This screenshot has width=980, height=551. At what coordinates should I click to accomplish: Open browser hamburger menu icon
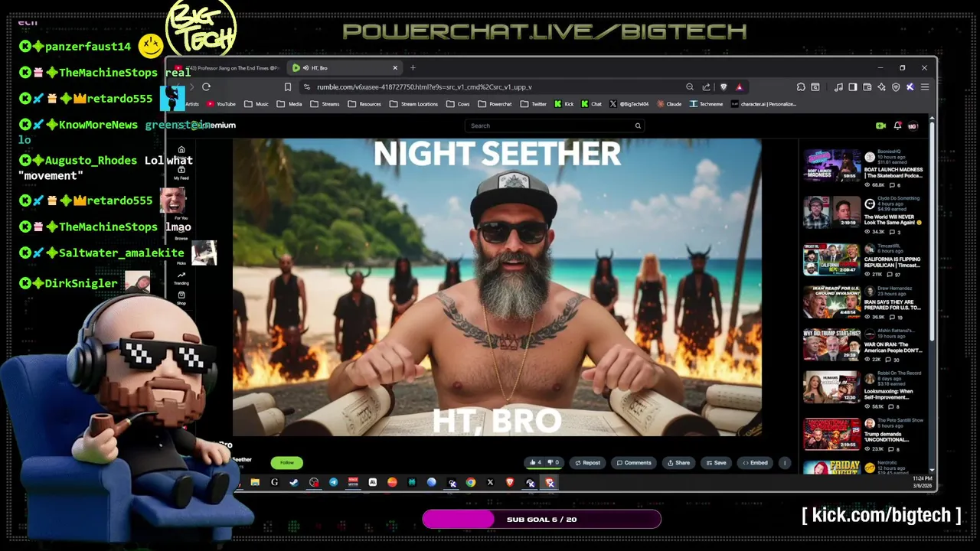[x=925, y=86]
